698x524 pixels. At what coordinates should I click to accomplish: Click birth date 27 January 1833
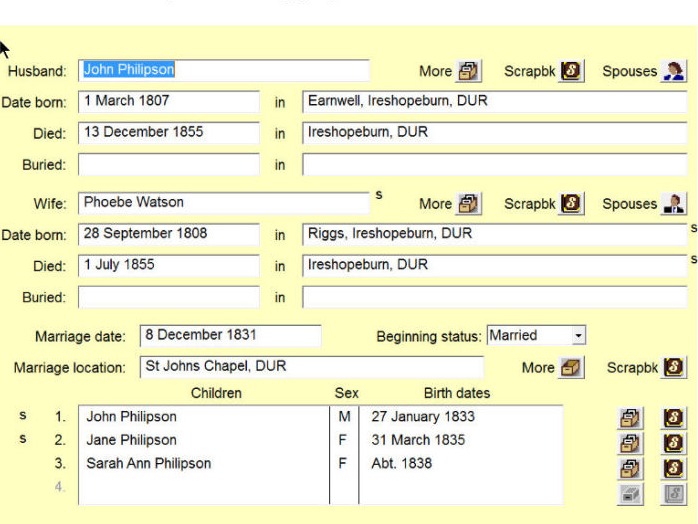tap(423, 417)
